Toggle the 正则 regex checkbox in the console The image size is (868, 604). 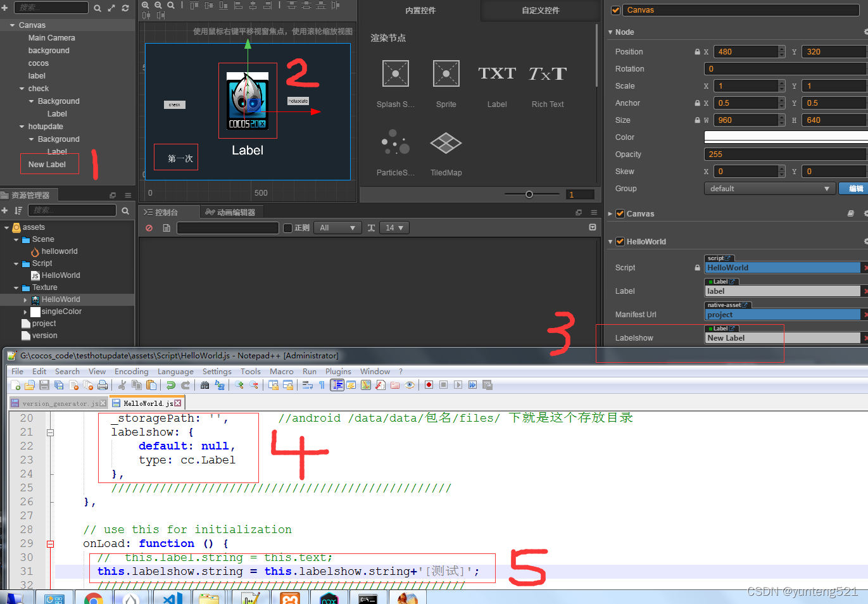[287, 228]
